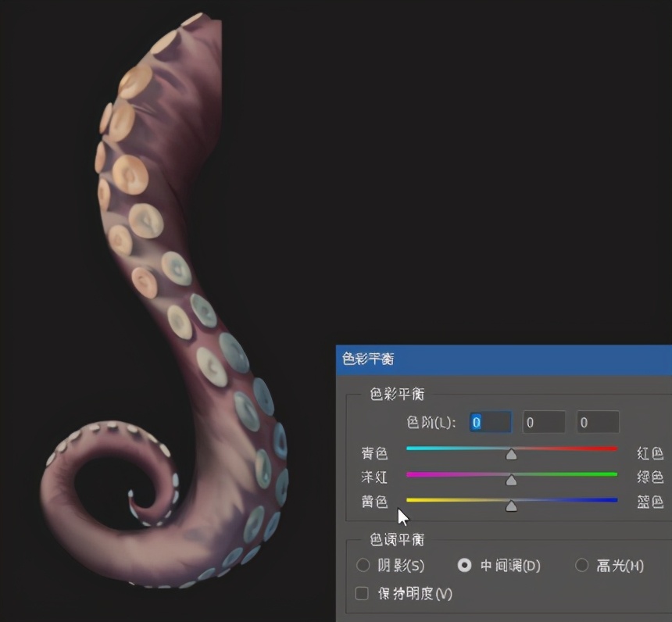Screen dimensions: 672x622
Task: Click the 青色-红色 slider handle
Action: click(x=511, y=453)
